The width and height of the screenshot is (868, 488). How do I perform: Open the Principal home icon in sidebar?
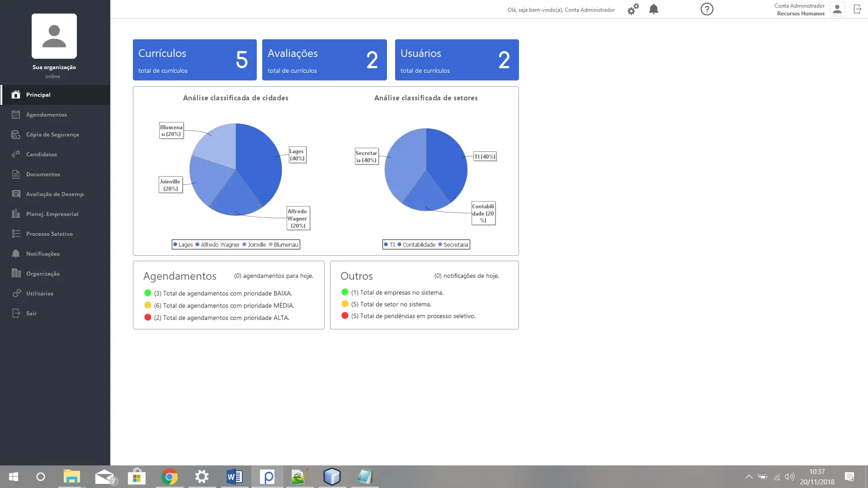16,94
